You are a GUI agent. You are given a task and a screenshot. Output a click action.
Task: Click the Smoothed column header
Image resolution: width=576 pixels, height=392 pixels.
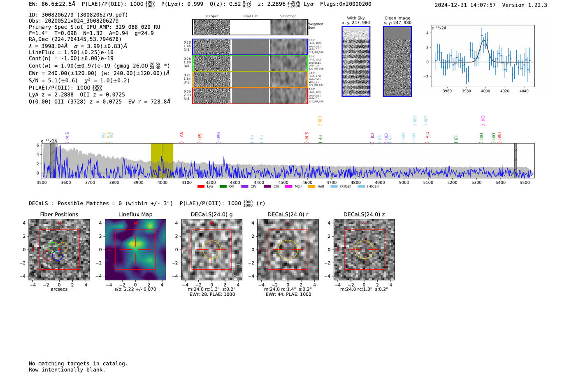288,16
